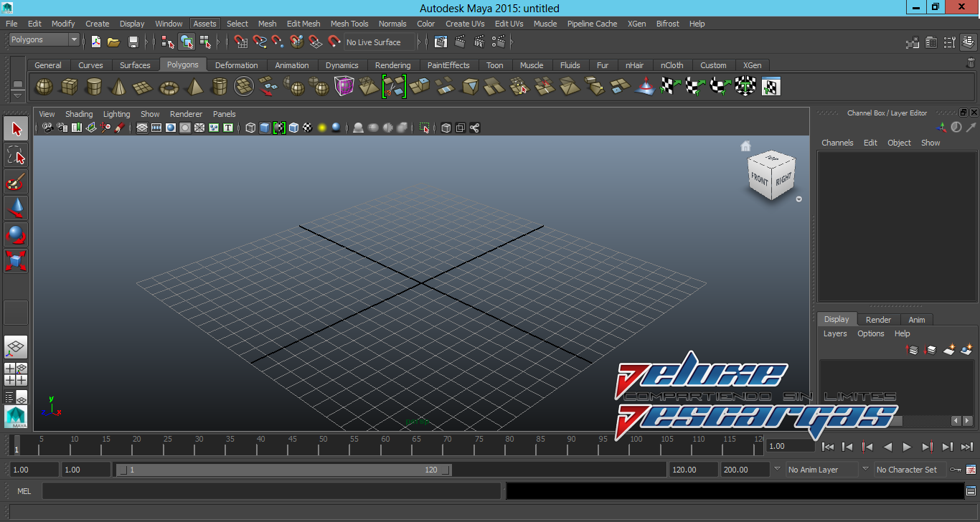Activate the Rotate tool in the toolbox
The image size is (980, 522).
pyautogui.click(x=16, y=234)
